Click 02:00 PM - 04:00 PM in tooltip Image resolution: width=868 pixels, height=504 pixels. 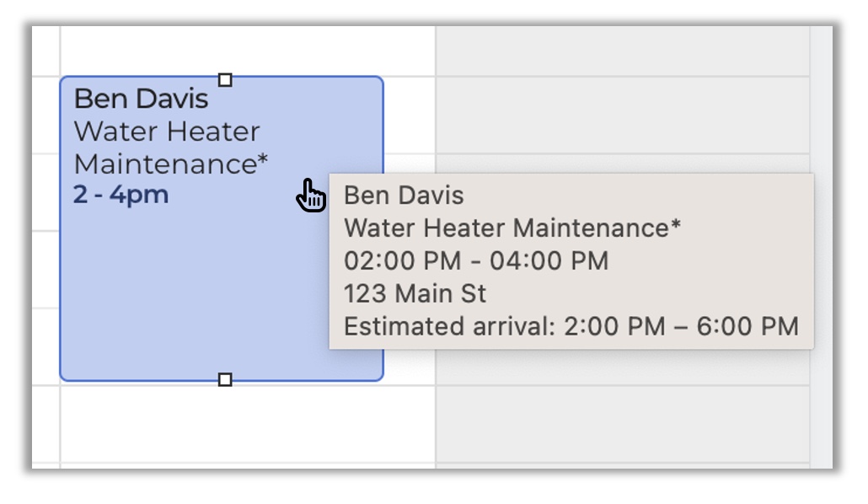[476, 260]
